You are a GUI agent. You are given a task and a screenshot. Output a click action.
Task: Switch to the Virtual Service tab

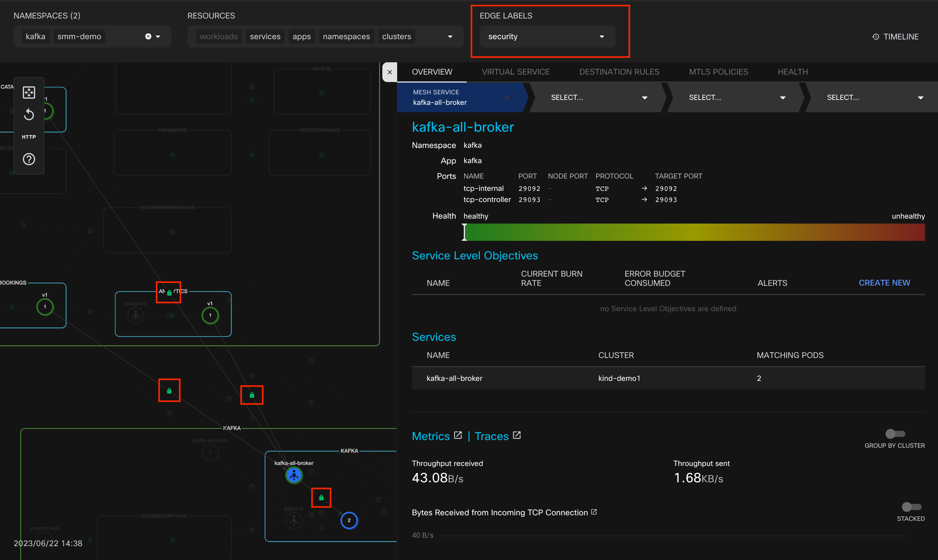pyautogui.click(x=516, y=72)
